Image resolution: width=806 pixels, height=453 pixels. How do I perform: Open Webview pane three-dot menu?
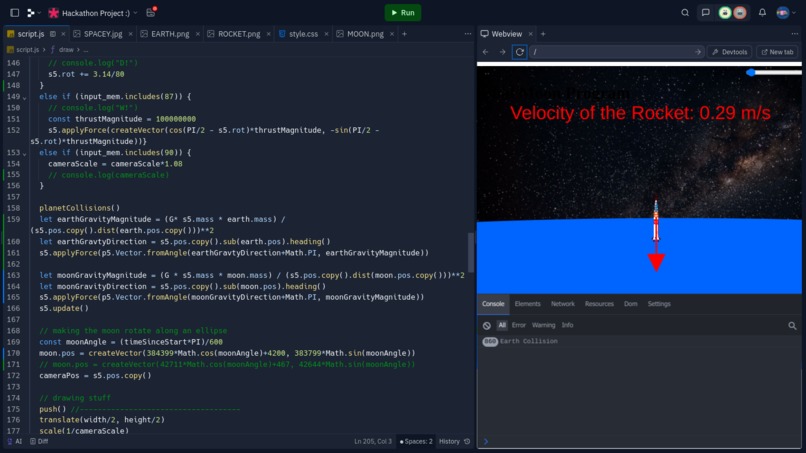(795, 34)
